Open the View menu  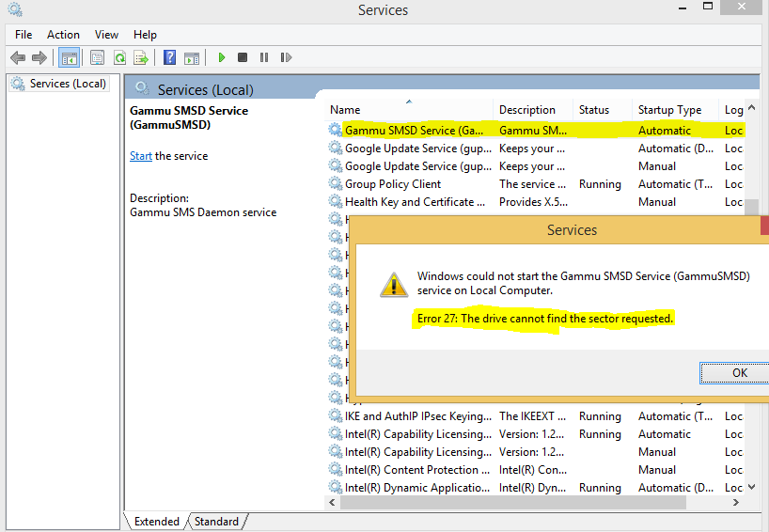(x=106, y=35)
